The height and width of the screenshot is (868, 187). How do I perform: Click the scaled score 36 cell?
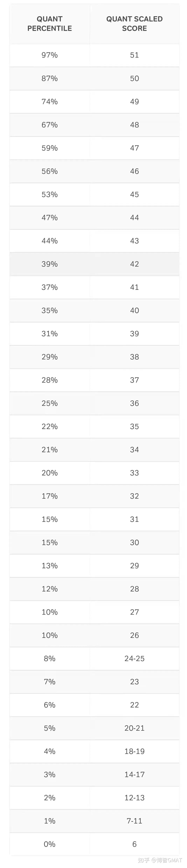click(x=134, y=403)
